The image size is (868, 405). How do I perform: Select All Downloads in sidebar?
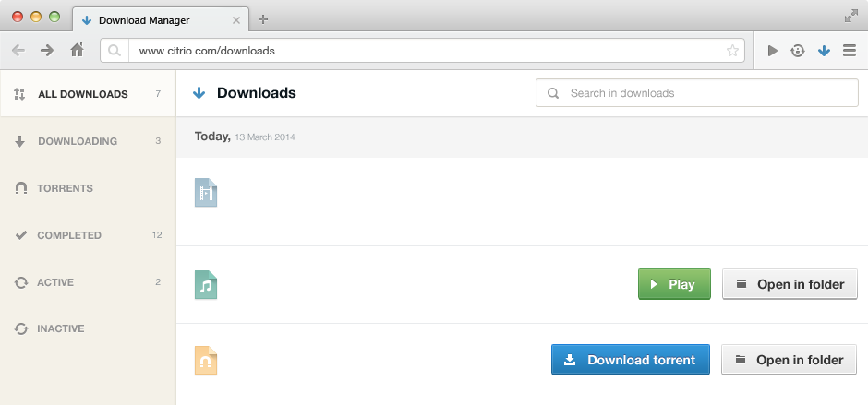click(x=82, y=94)
